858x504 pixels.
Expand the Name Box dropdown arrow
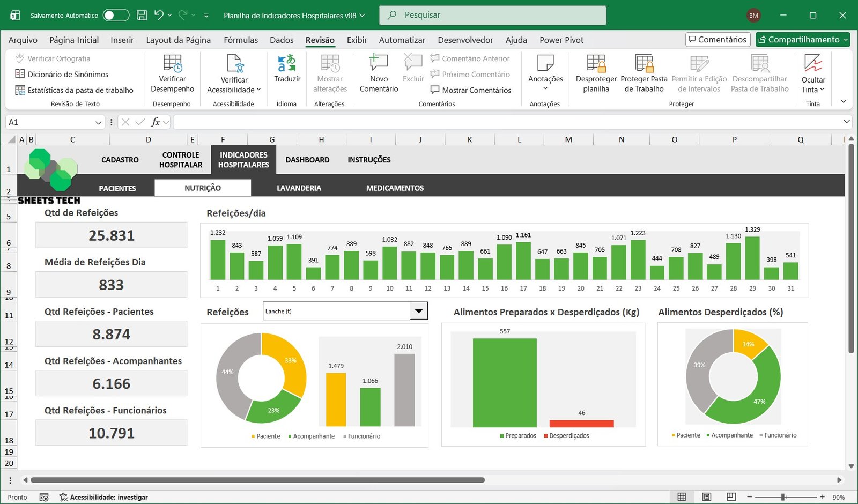point(98,122)
